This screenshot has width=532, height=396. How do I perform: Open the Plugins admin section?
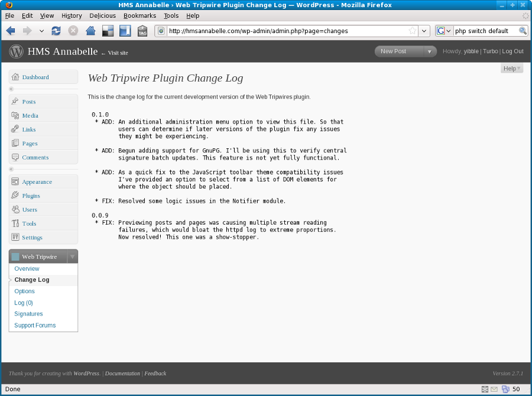pos(31,196)
